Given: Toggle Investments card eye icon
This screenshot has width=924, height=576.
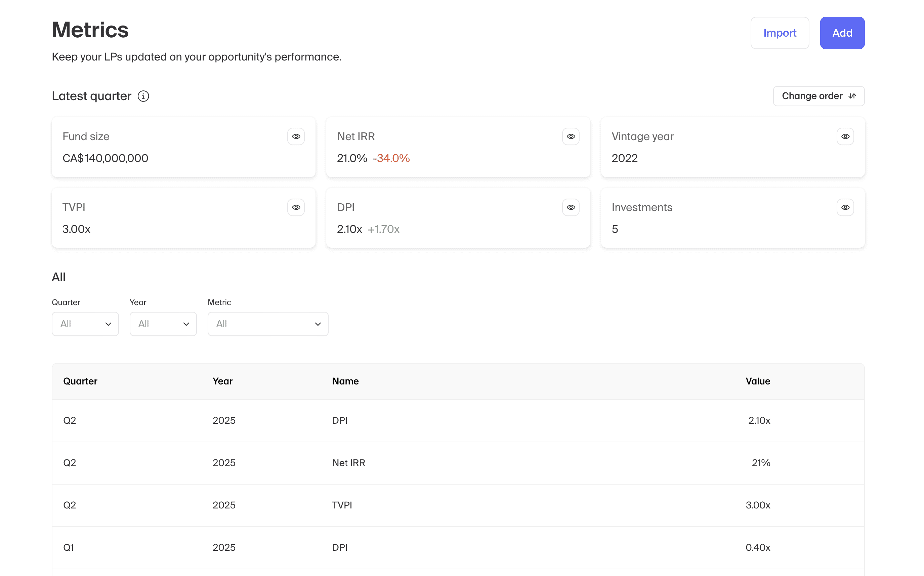Looking at the screenshot, I should (x=845, y=207).
